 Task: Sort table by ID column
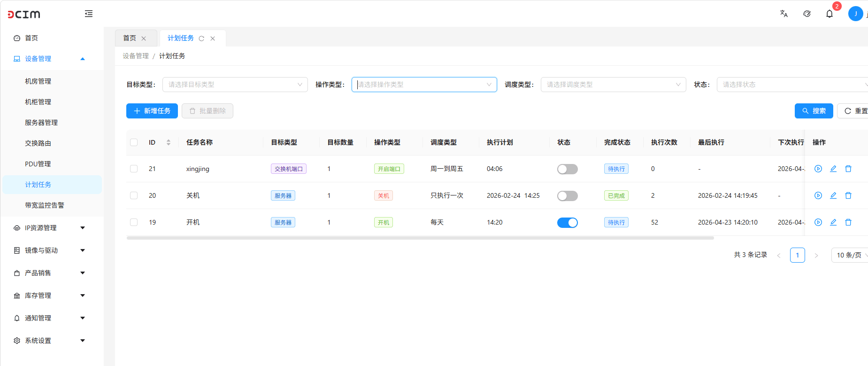click(x=169, y=142)
